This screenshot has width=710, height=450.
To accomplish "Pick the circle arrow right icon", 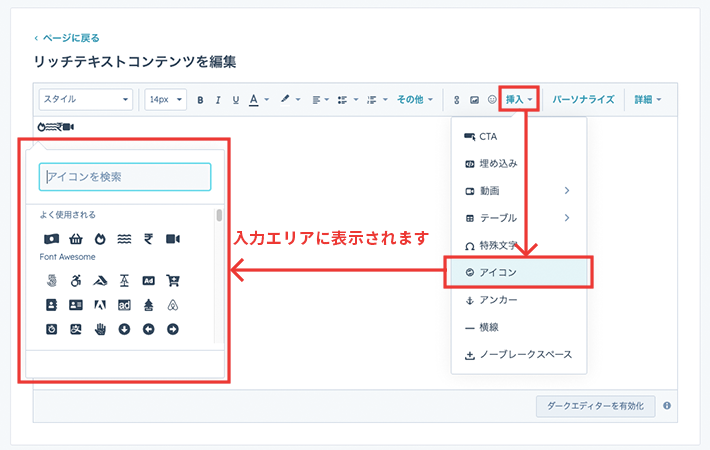I will click(173, 329).
